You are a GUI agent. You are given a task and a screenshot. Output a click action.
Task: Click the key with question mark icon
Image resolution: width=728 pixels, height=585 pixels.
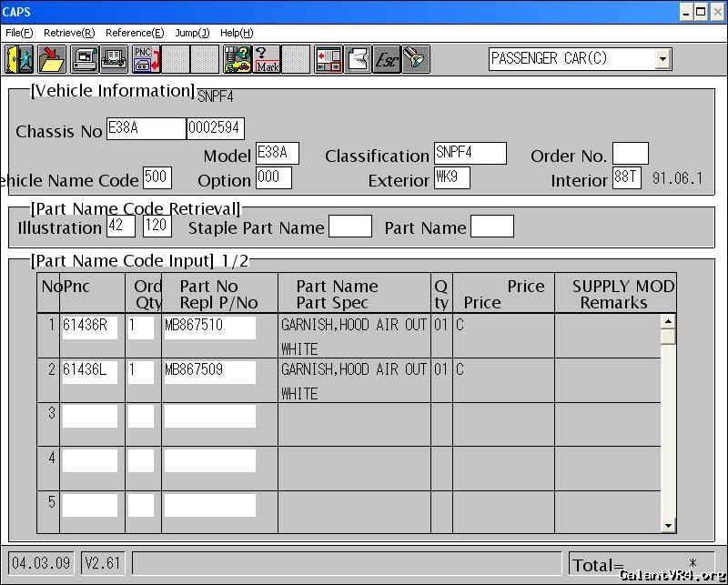coord(238,59)
